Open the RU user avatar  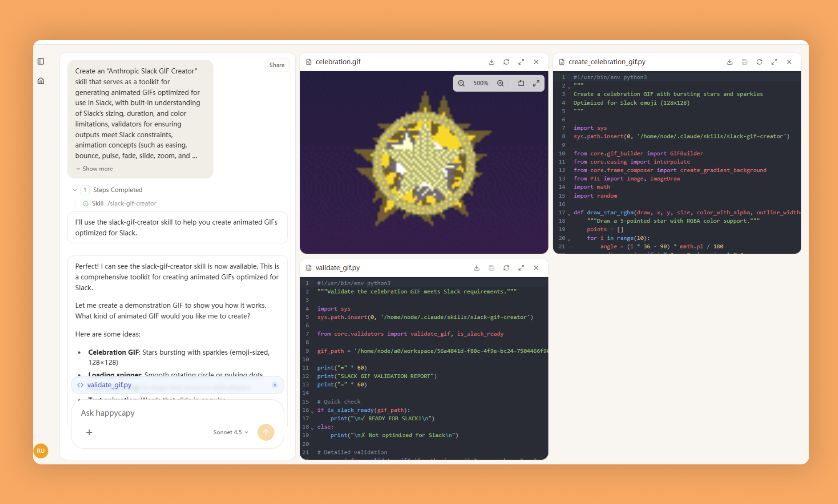41,451
